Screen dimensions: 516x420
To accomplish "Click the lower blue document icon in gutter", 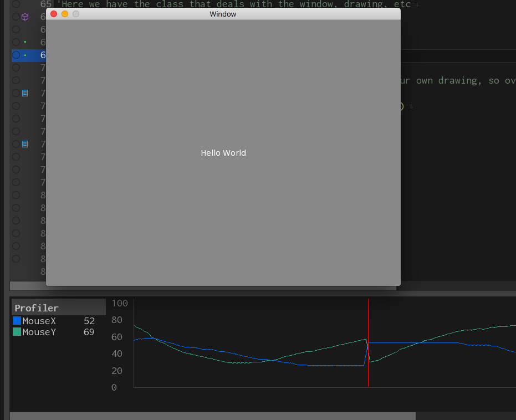I will [24, 144].
